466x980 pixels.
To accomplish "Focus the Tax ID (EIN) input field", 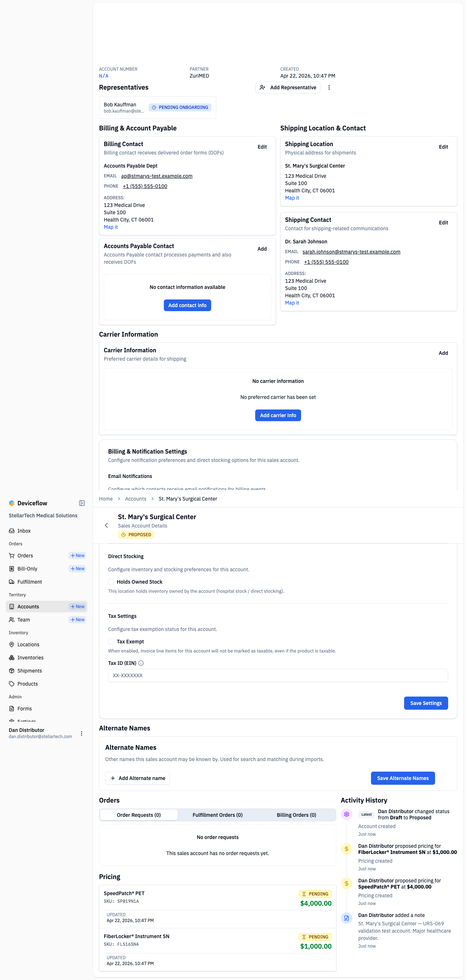I will pyautogui.click(x=278, y=675).
